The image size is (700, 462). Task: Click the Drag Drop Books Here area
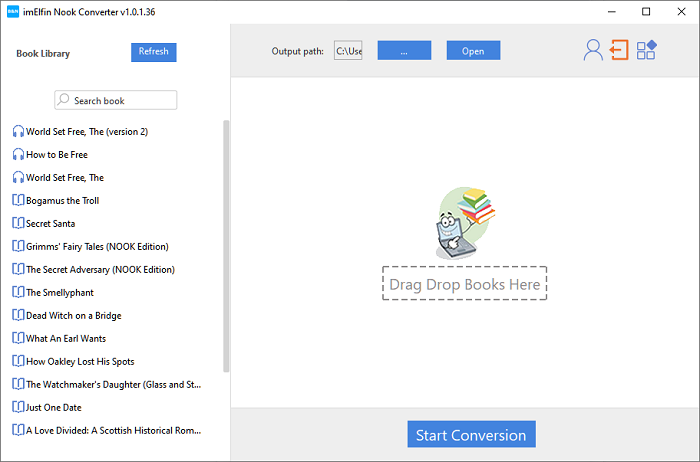(x=465, y=283)
